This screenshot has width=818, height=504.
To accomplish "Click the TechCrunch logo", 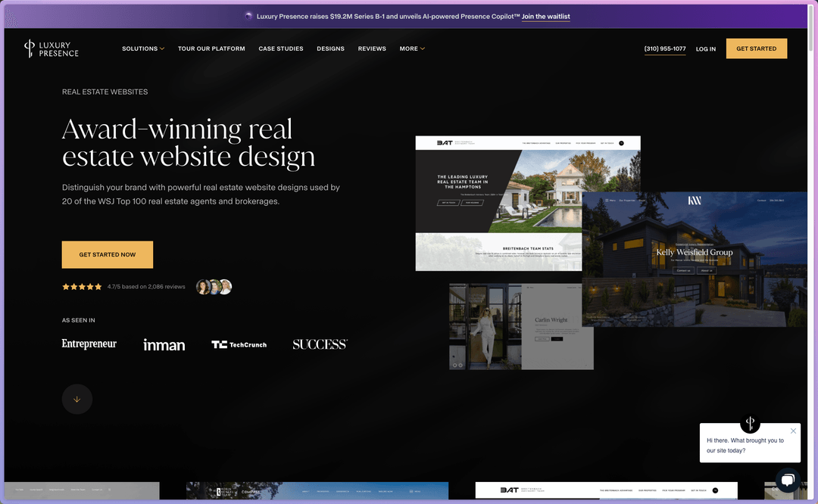I will point(239,344).
